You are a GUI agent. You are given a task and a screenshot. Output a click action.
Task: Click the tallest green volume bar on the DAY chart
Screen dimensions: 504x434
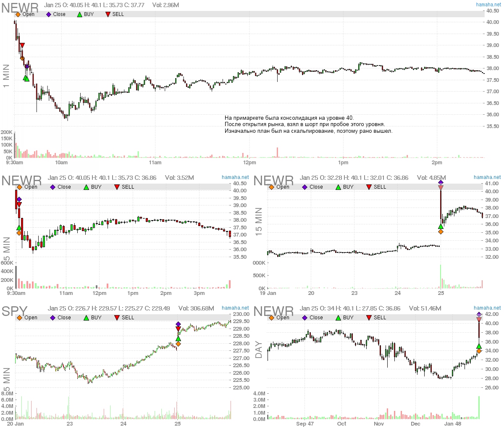(478, 407)
